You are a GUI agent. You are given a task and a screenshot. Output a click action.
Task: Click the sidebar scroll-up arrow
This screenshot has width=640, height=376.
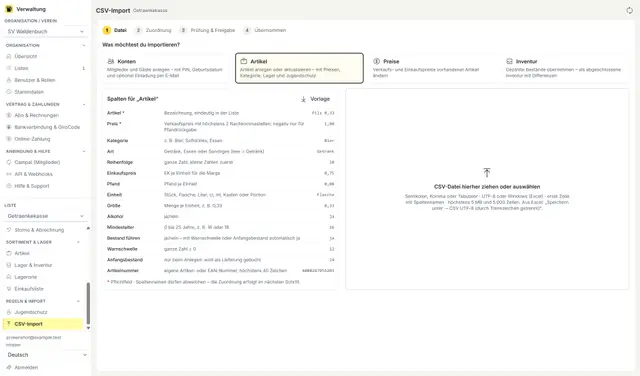pyautogui.click(x=88, y=228)
